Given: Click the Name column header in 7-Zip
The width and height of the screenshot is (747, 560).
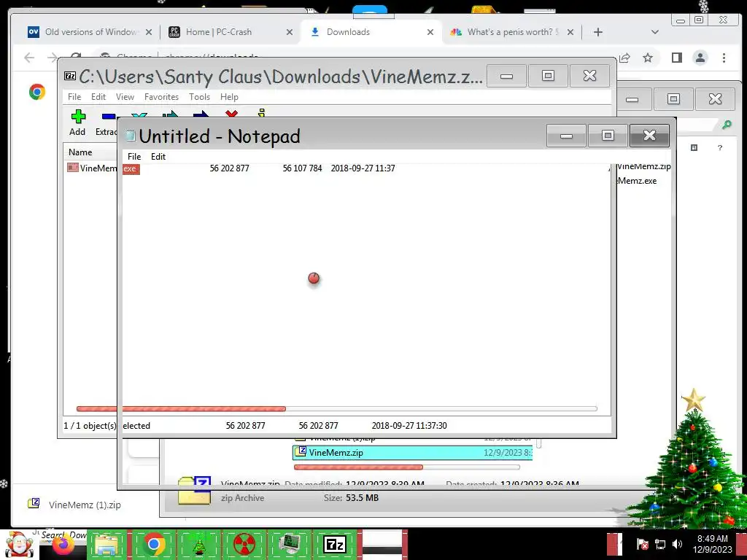Looking at the screenshot, I should pos(80,152).
